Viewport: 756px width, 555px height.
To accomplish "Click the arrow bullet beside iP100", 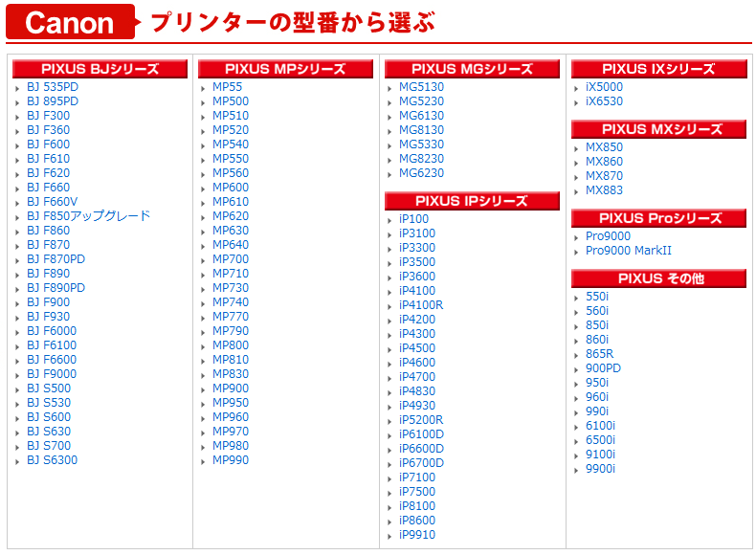I will coord(389,220).
